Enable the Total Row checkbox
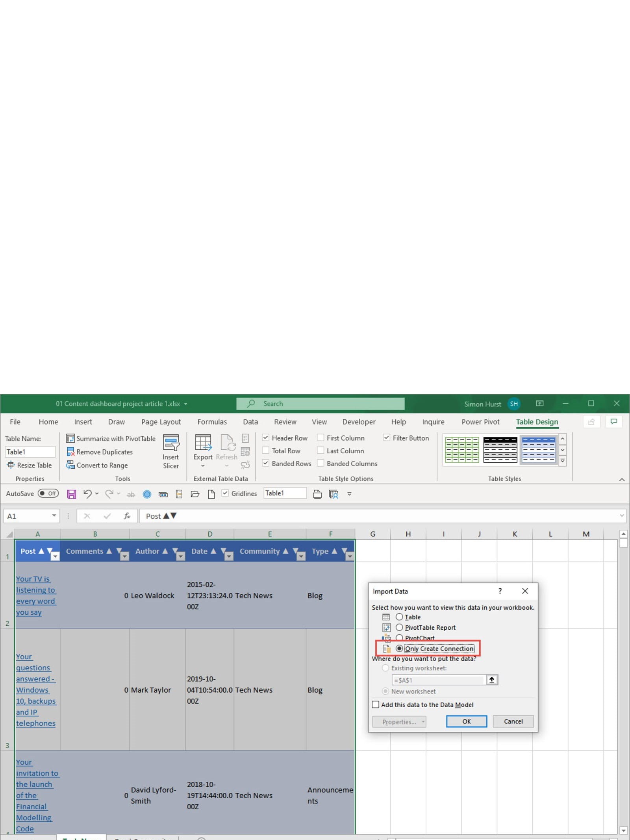Viewport: 630px width, 840px height. click(x=266, y=451)
